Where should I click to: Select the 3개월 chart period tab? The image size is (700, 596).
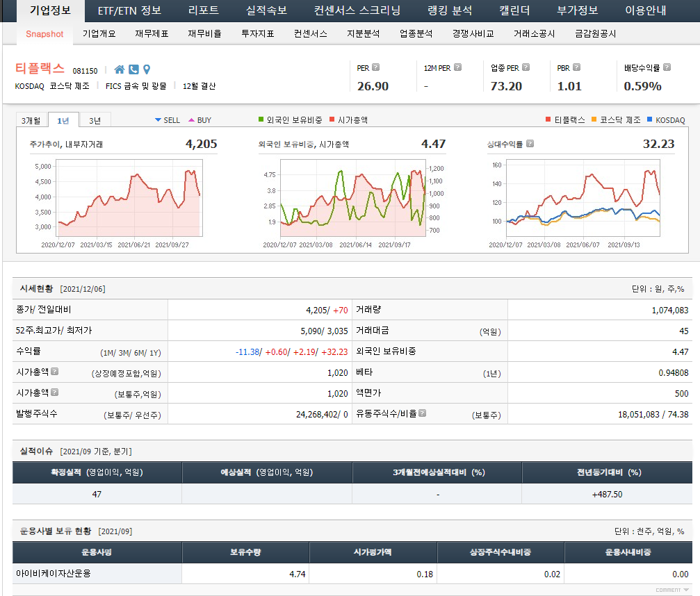coord(31,120)
